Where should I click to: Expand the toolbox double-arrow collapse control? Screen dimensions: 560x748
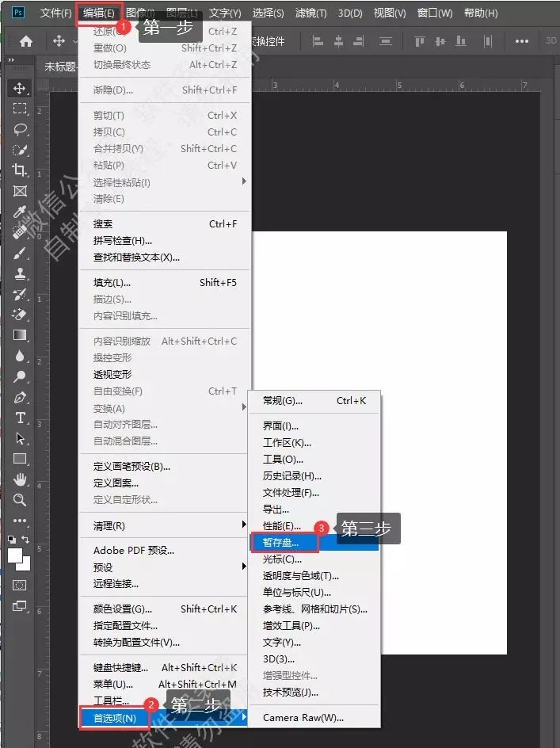[11, 60]
